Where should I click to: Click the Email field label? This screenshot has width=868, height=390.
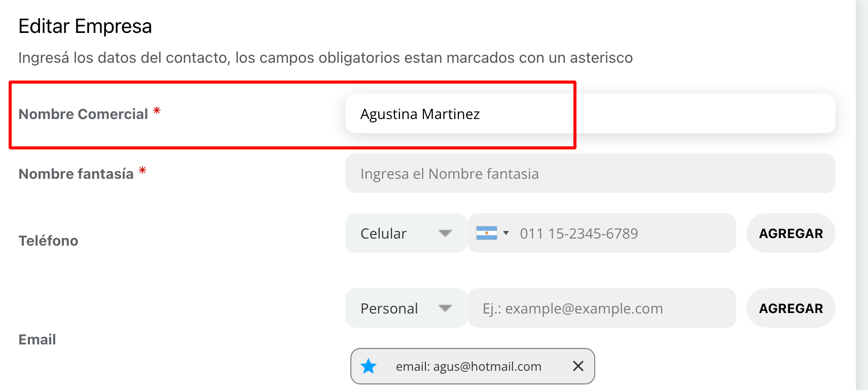pyautogui.click(x=38, y=339)
